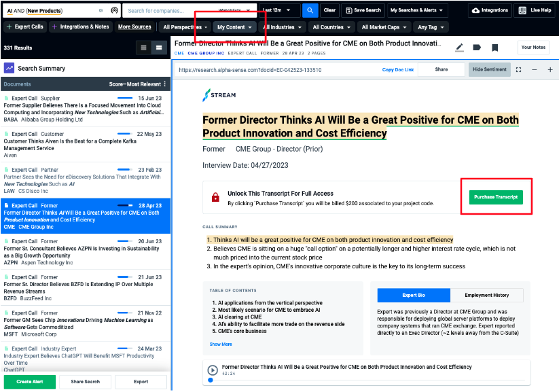The image size is (559, 392).
Task: Add Expert Calls source
Action: pyautogui.click(x=25, y=26)
